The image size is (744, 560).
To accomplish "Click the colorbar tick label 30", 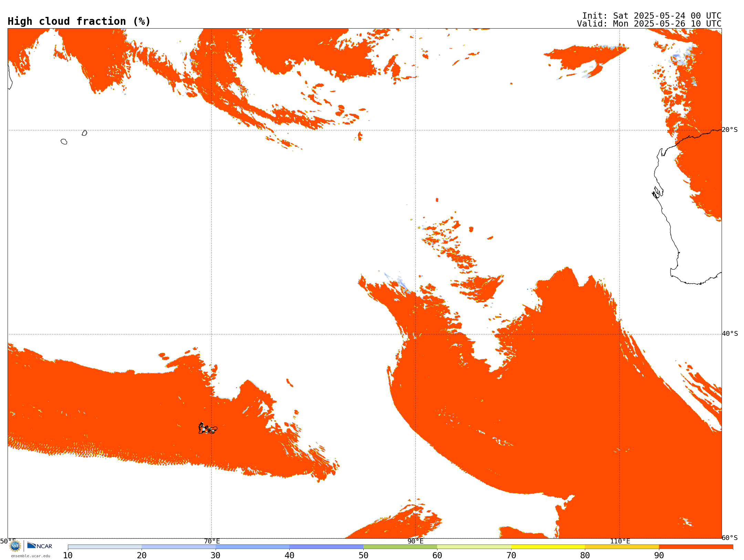I will pyautogui.click(x=216, y=556).
